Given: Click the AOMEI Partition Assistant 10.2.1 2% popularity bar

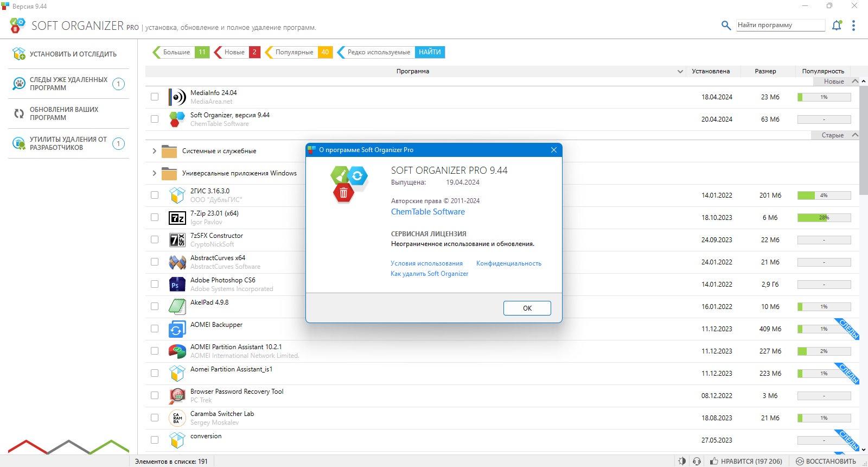Looking at the screenshot, I should point(824,351).
